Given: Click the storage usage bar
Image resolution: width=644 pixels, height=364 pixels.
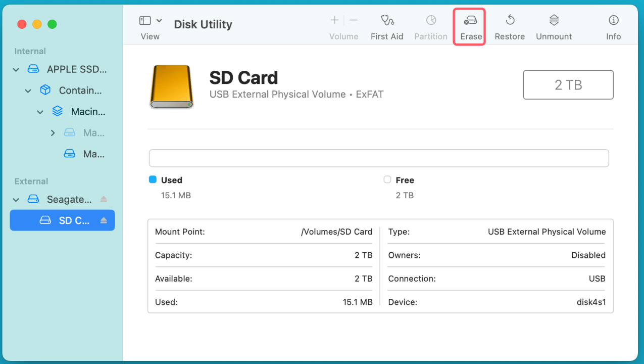Looking at the screenshot, I should tap(379, 158).
